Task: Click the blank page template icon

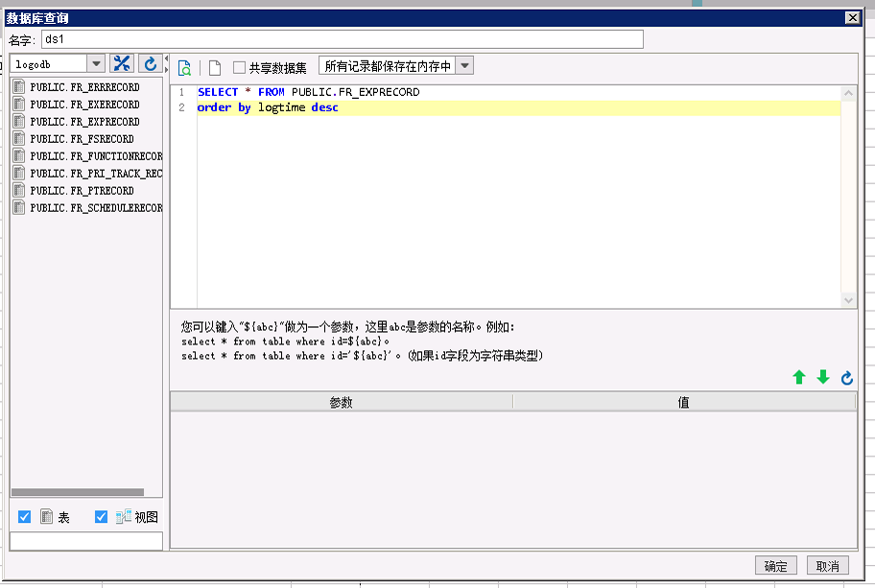Action: click(x=215, y=68)
